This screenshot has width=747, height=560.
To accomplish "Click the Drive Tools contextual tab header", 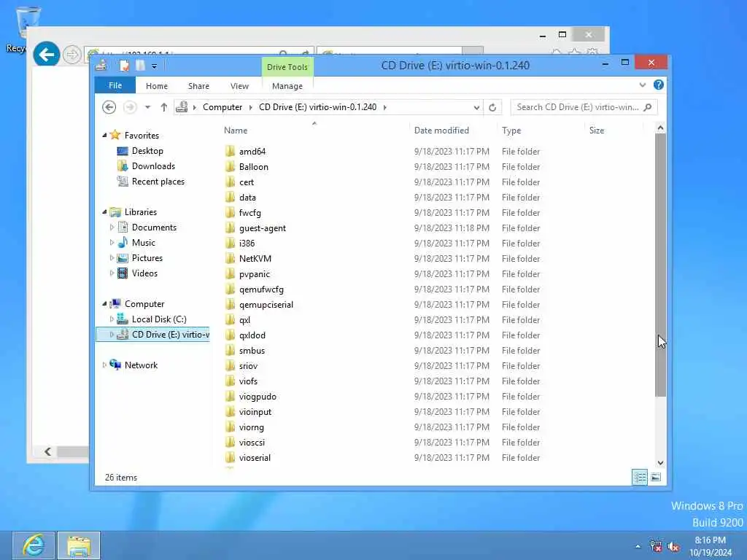I will point(287,67).
